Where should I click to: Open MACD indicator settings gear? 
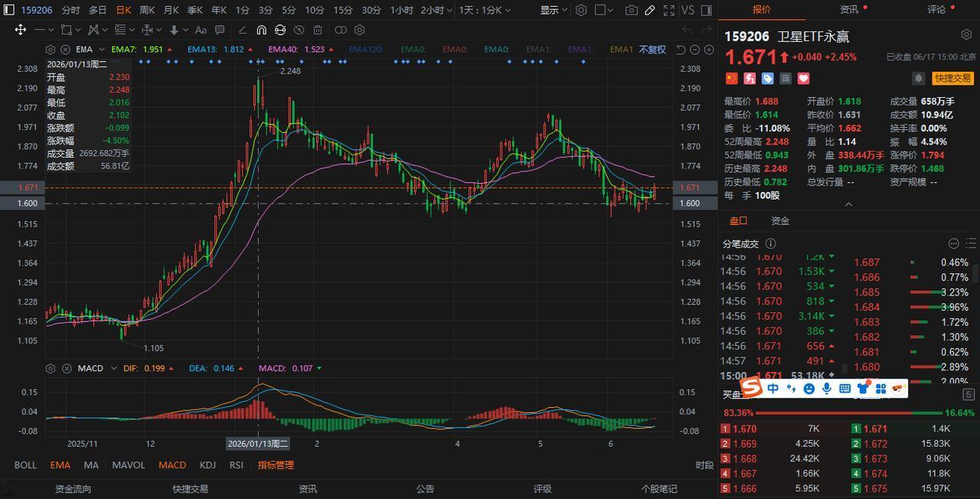(51, 368)
